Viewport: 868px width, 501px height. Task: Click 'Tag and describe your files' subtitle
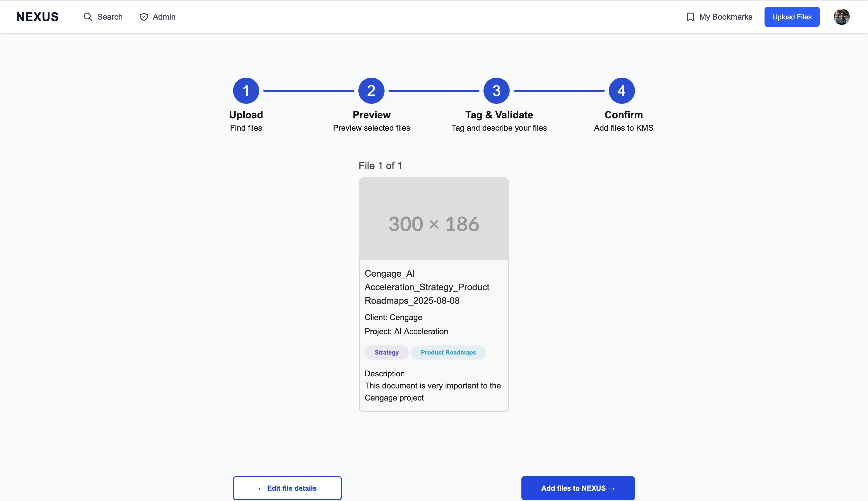(x=499, y=128)
